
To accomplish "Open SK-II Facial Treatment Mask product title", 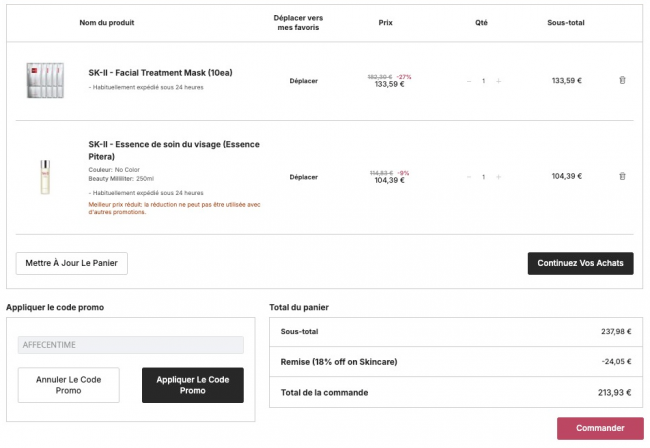I will point(160,73).
